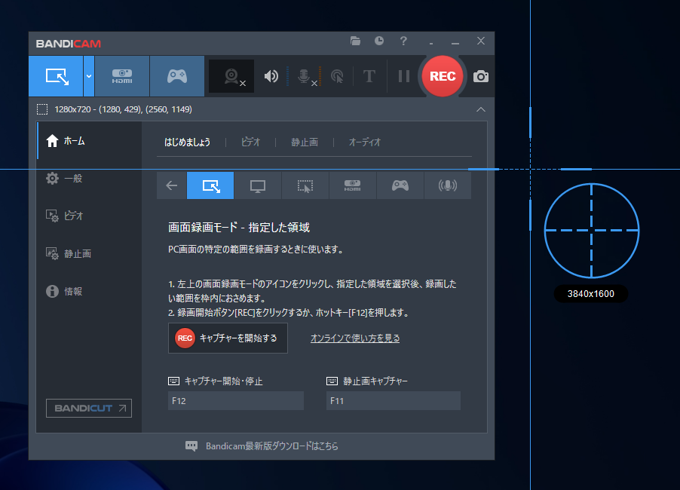Open the 情報 sidebar section

pos(89,291)
